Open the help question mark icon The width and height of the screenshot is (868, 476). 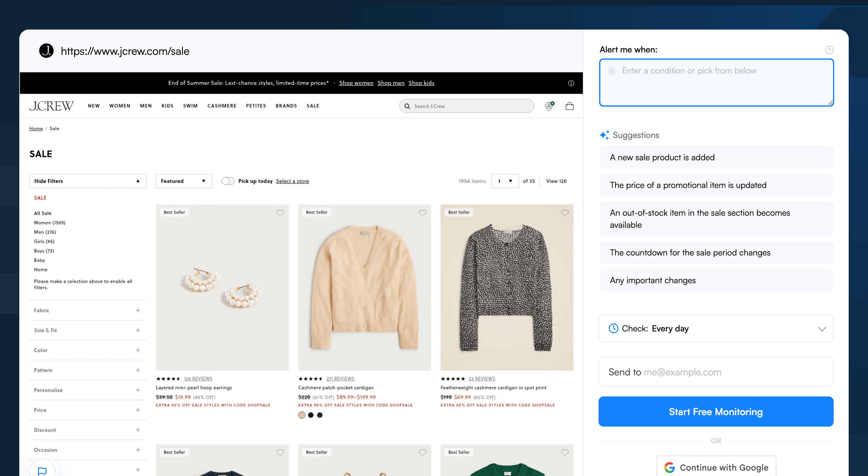829,50
